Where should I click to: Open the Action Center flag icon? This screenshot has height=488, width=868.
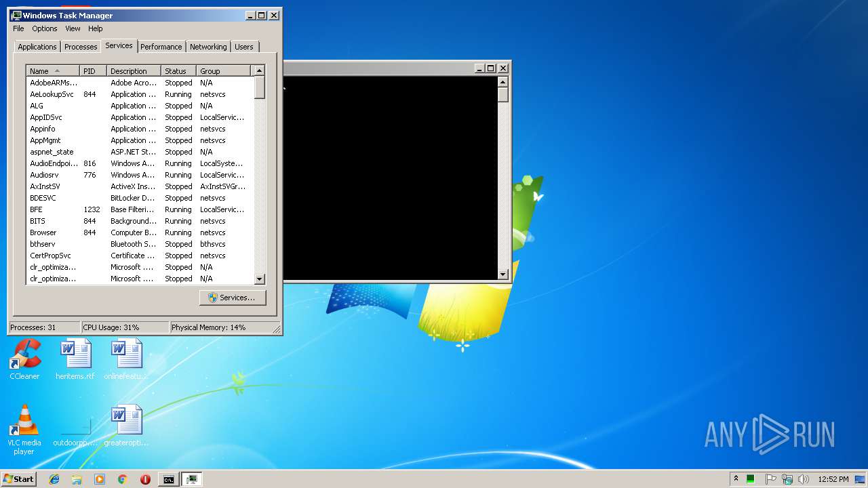(x=770, y=479)
